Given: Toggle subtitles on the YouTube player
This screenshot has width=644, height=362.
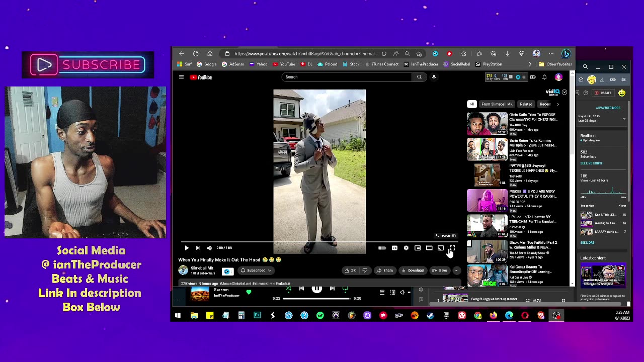Looking at the screenshot, I should tap(394, 248).
